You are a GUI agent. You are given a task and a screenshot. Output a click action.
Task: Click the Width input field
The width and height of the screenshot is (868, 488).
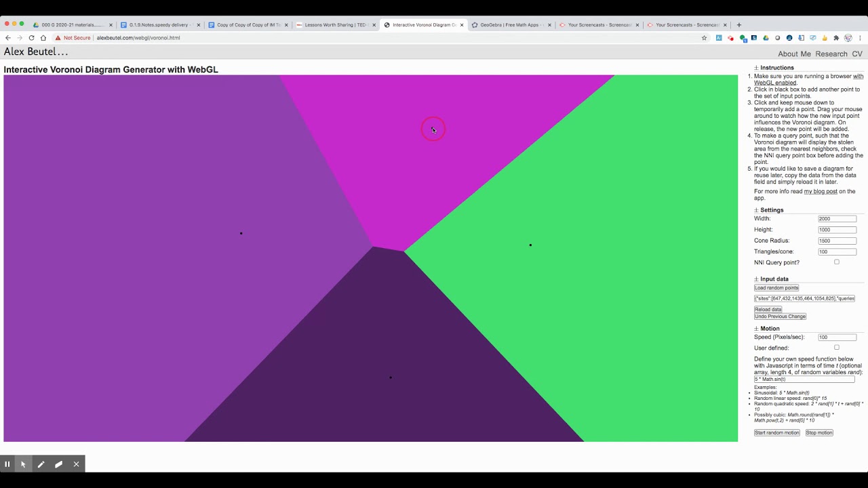coord(837,219)
